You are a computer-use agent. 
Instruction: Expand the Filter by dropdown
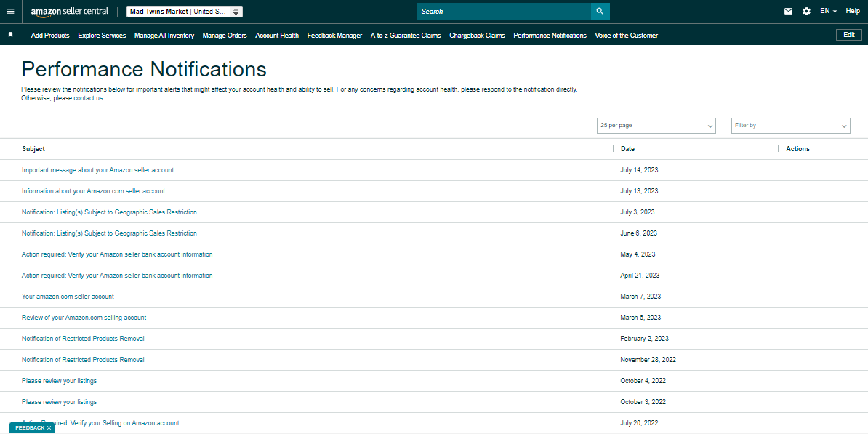click(x=790, y=126)
